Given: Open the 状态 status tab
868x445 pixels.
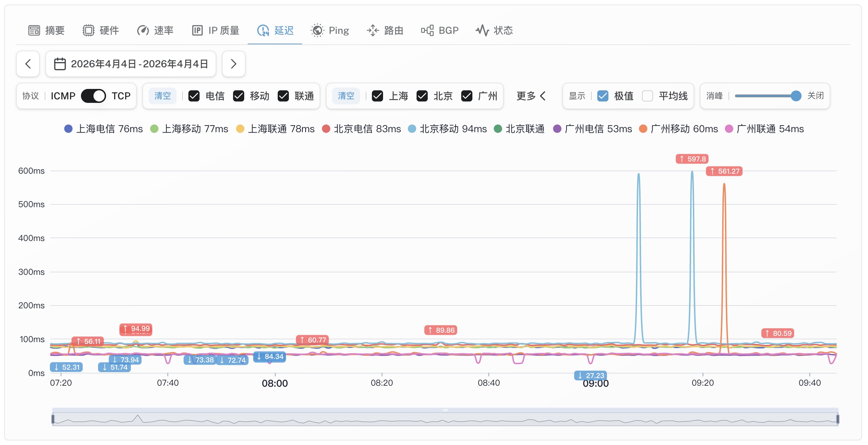Looking at the screenshot, I should click(494, 31).
